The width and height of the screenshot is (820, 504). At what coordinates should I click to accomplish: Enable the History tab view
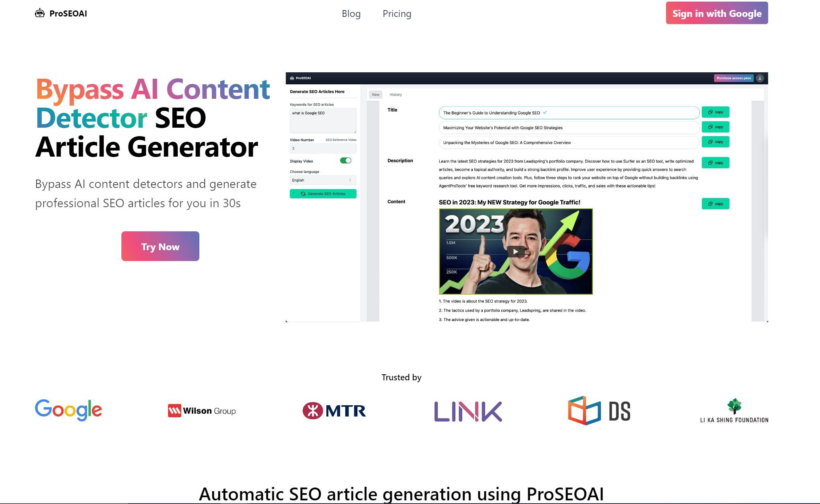pyautogui.click(x=396, y=94)
